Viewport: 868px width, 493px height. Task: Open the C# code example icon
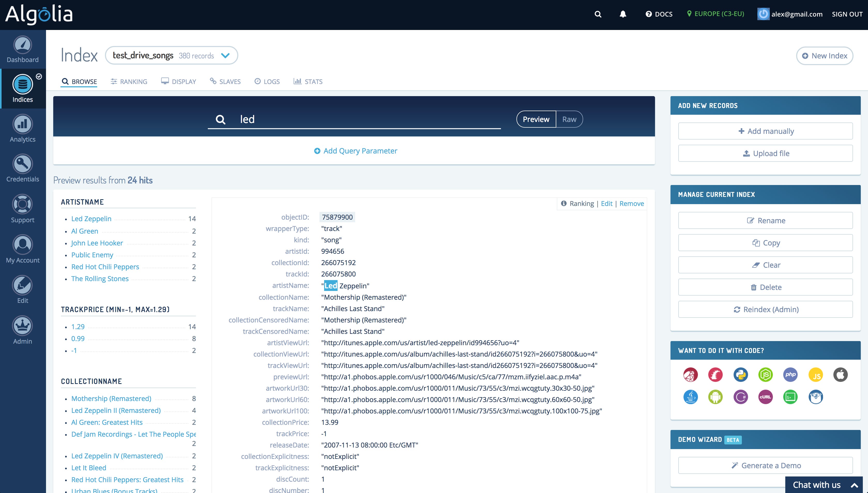point(740,397)
